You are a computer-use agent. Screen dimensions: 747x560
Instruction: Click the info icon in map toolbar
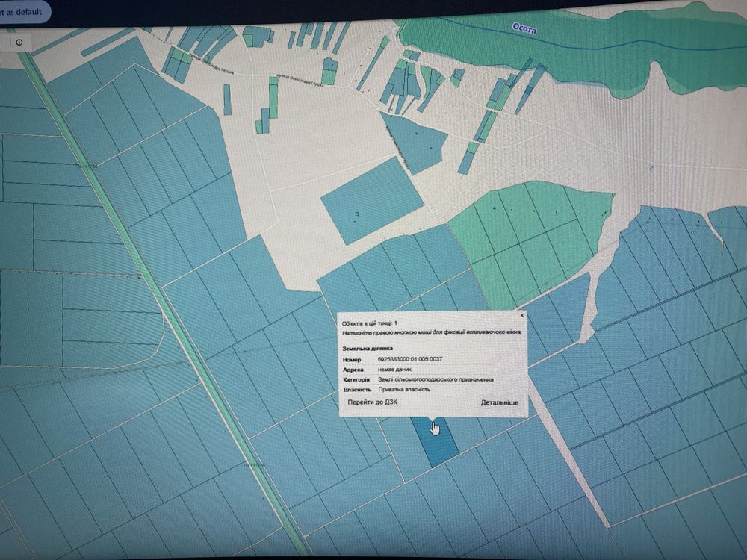point(19,43)
